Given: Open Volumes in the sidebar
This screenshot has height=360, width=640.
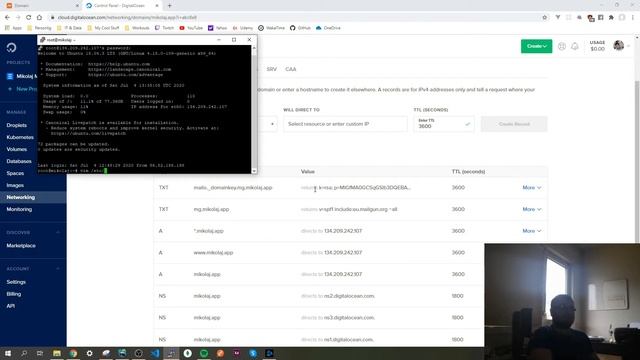Looking at the screenshot, I should [x=17, y=149].
